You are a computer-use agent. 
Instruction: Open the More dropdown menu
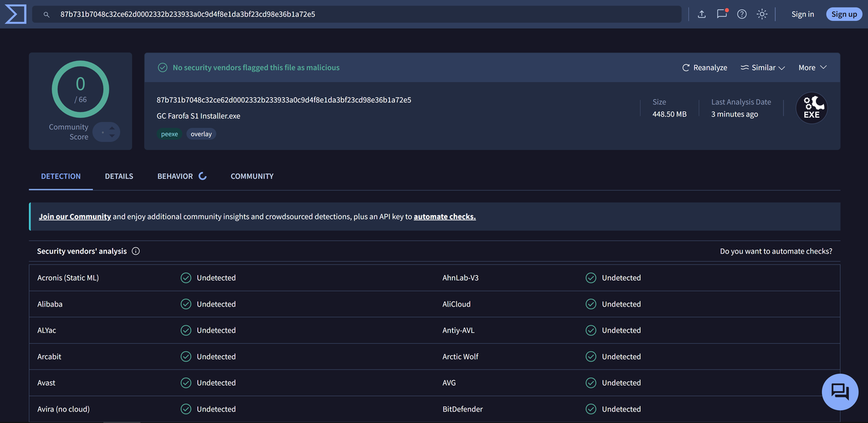[812, 68]
